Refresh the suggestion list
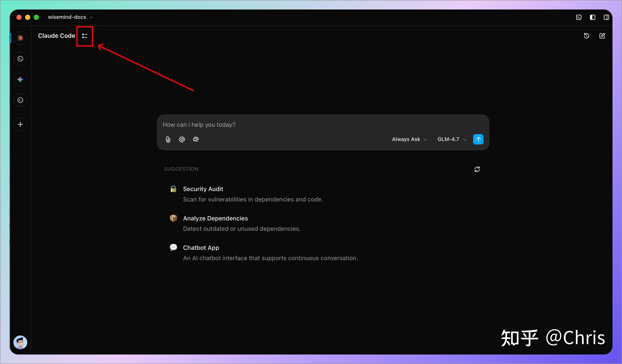 tap(477, 169)
